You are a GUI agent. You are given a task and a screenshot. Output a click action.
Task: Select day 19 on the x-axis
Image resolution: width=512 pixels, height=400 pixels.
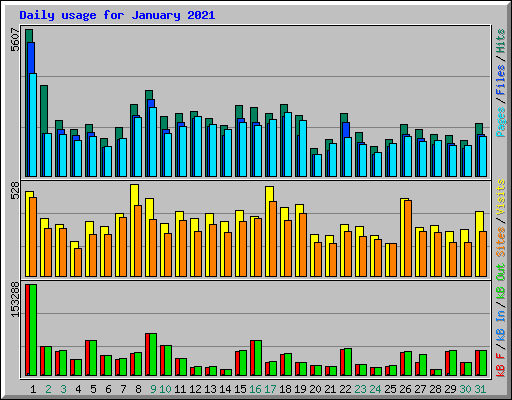[300, 389]
